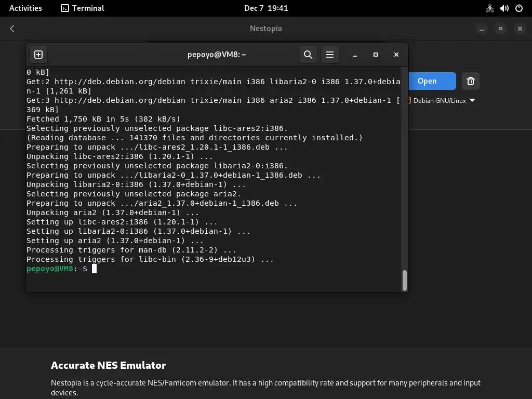Screen dimensions: 532x399
Task: Open the clock showing Dec 7 19:41
Action: coord(266,8)
